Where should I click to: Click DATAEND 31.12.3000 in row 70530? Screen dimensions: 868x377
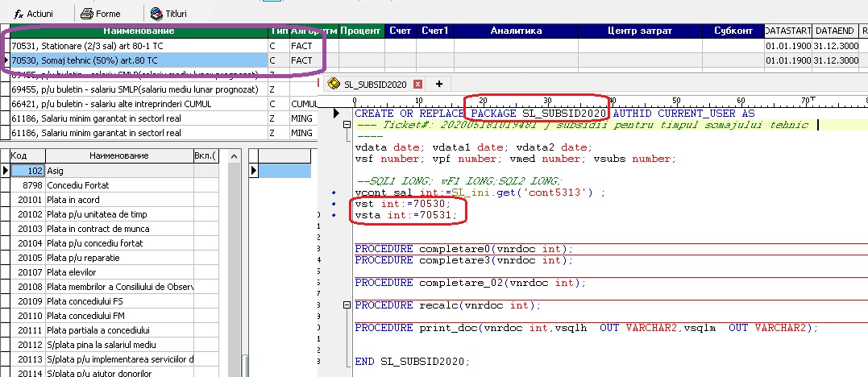[835, 60]
